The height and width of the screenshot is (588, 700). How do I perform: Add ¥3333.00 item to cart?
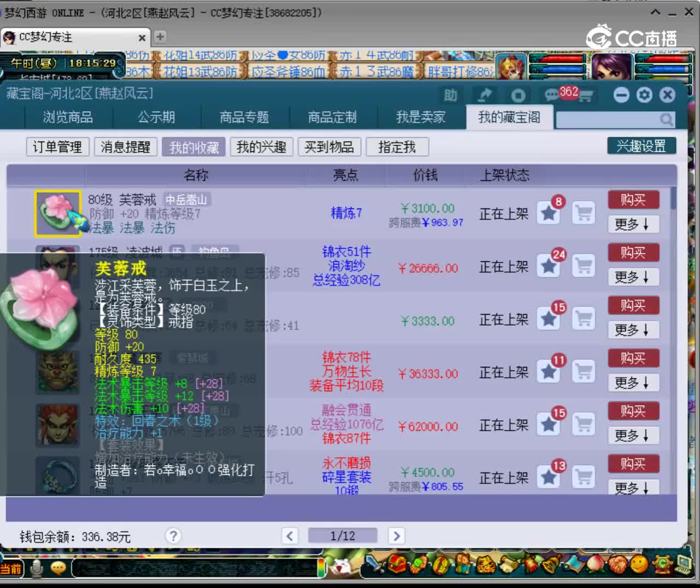(584, 319)
